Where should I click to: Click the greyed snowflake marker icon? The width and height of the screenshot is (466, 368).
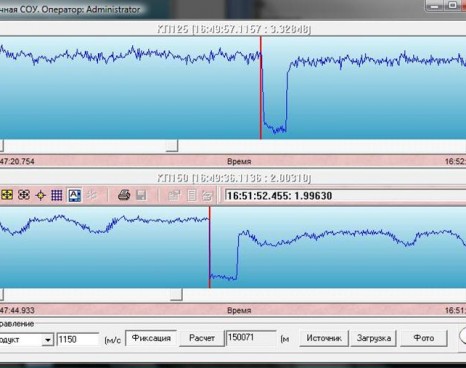tap(91, 195)
